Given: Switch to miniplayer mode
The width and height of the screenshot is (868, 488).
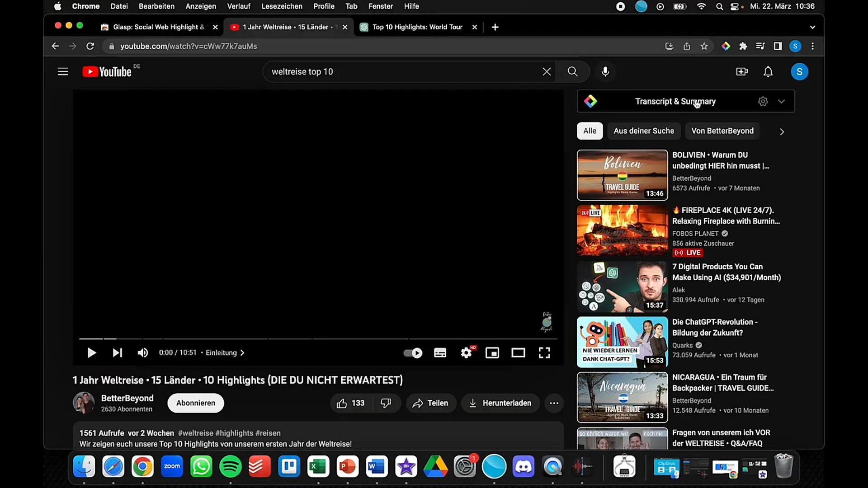Looking at the screenshot, I should click(492, 353).
